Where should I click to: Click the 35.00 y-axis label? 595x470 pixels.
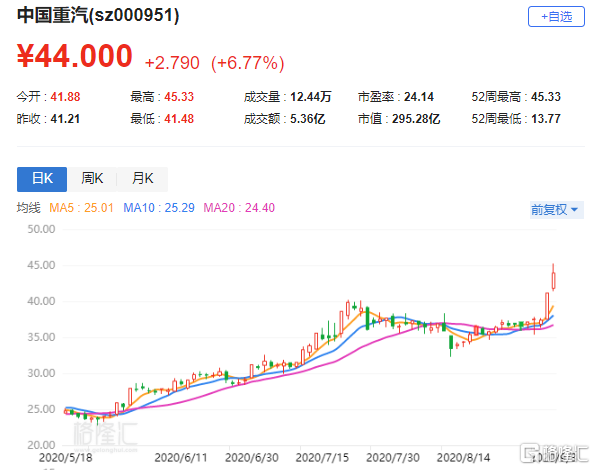click(x=41, y=337)
